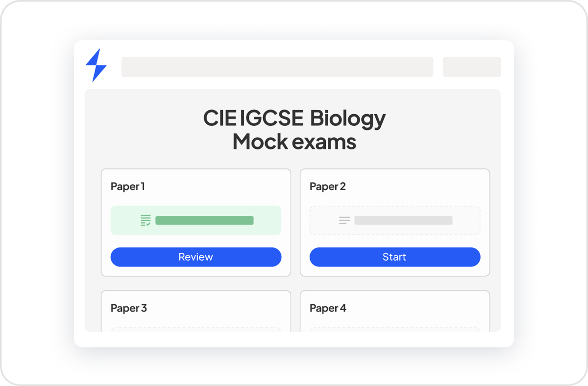
Task: Click the dark green progress bar in Paper 1
Action: (x=204, y=220)
